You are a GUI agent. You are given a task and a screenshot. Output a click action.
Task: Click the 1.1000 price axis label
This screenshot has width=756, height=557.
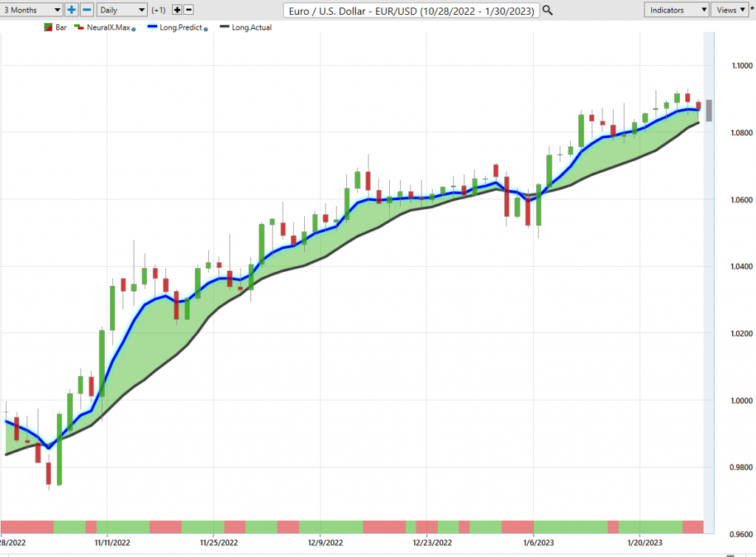click(x=741, y=66)
